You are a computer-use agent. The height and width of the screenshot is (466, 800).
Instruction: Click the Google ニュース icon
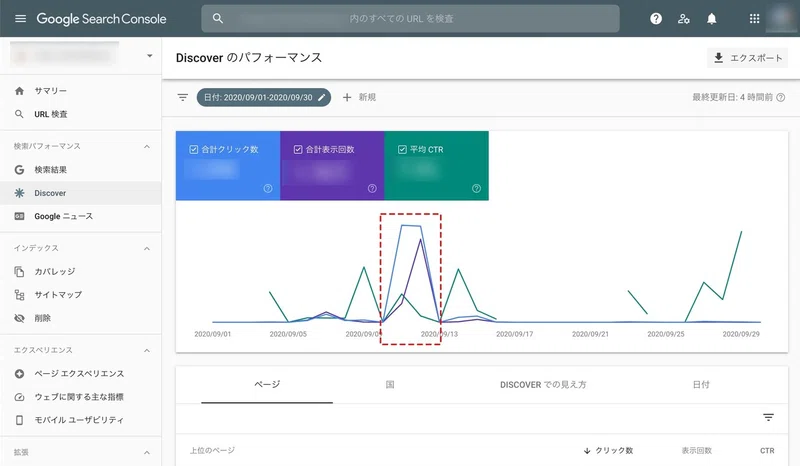tap(19, 216)
